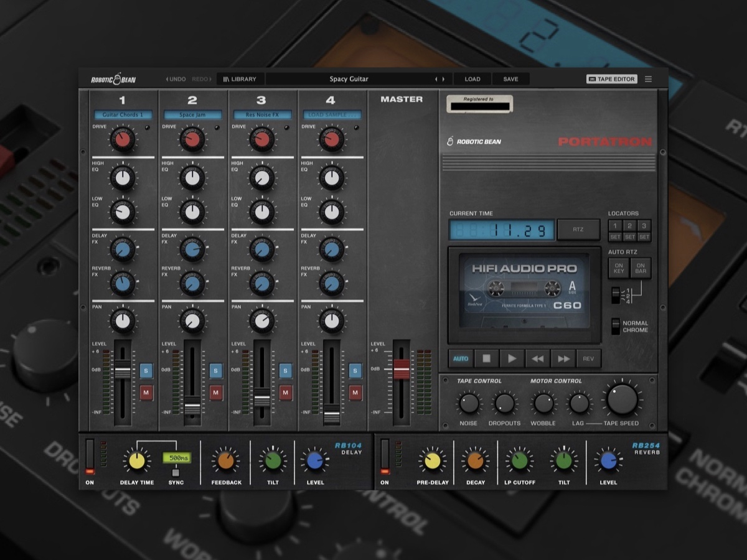Open channel 2 Space Jam sample selector
The width and height of the screenshot is (747, 560).
pyautogui.click(x=193, y=115)
